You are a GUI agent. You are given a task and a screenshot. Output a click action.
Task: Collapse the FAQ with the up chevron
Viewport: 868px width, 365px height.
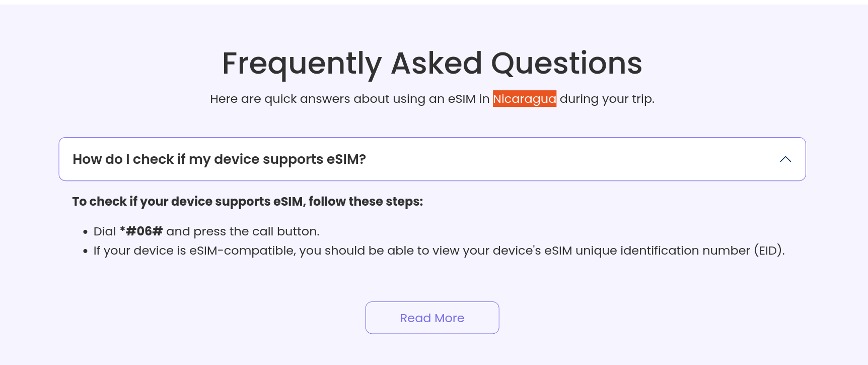pos(785,159)
